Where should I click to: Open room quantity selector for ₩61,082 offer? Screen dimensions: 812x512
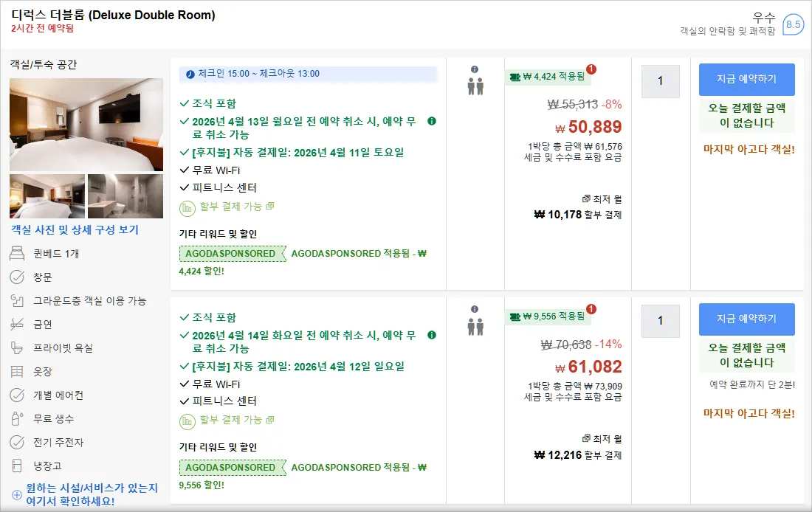(x=660, y=321)
